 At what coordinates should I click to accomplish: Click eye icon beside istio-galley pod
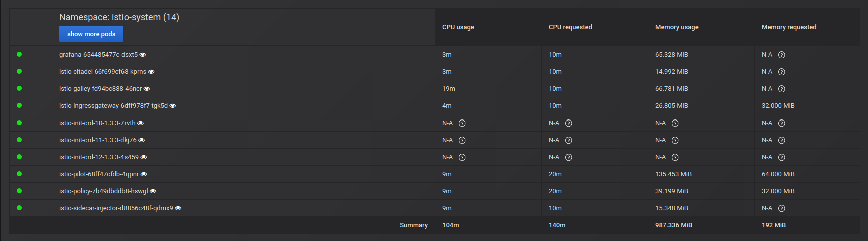click(x=147, y=89)
